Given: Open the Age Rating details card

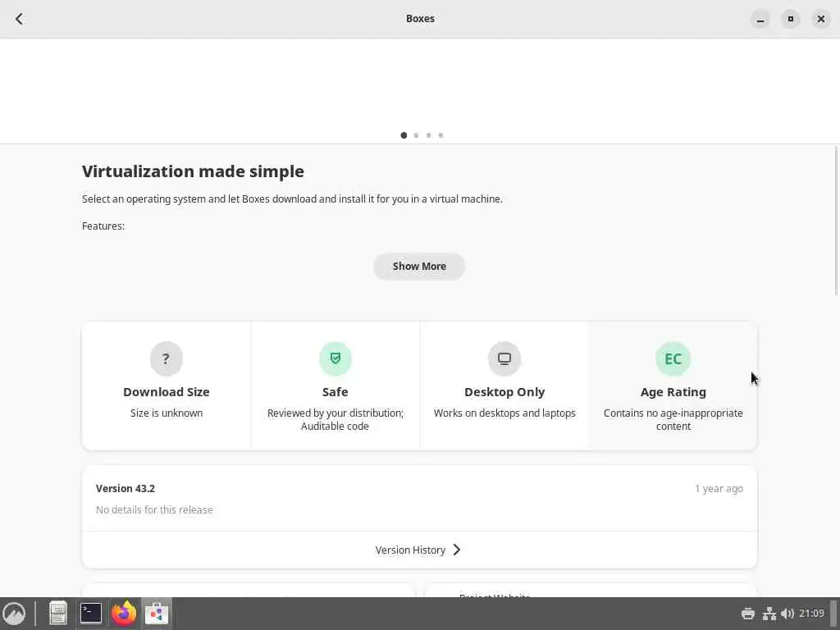Looking at the screenshot, I should click(673, 386).
